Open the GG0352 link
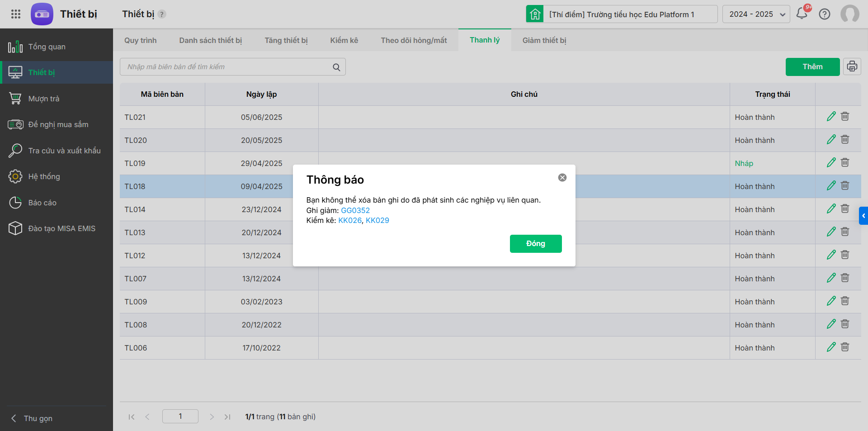868x431 pixels. (355, 210)
